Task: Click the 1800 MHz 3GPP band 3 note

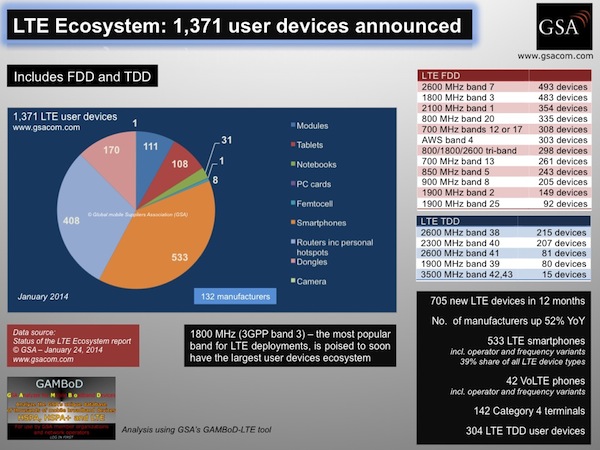Action: [x=290, y=346]
